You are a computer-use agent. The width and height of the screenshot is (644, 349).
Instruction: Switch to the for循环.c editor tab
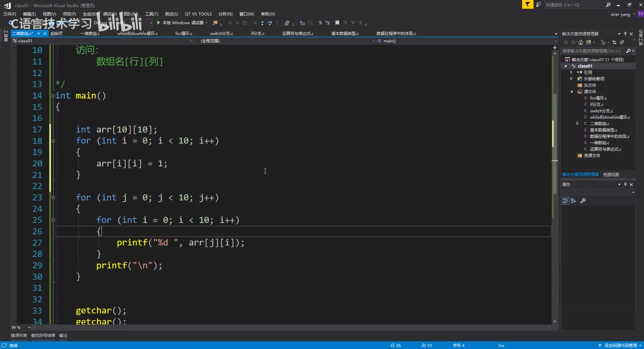pos(184,34)
